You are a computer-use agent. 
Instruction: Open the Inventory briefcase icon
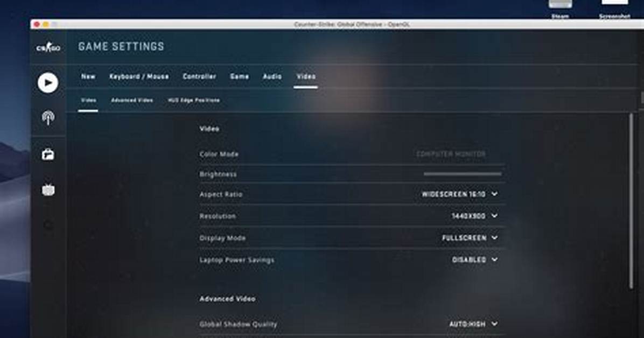pos(48,154)
